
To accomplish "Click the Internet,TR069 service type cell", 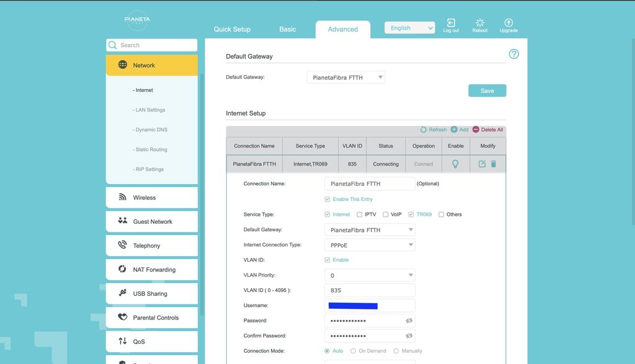I will (310, 164).
